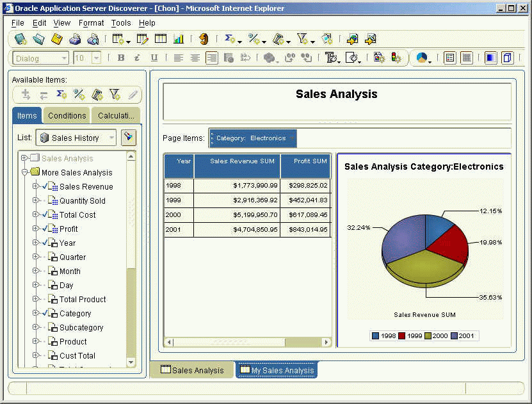Switch to the Sales Analysis worksheet tab

(192, 370)
